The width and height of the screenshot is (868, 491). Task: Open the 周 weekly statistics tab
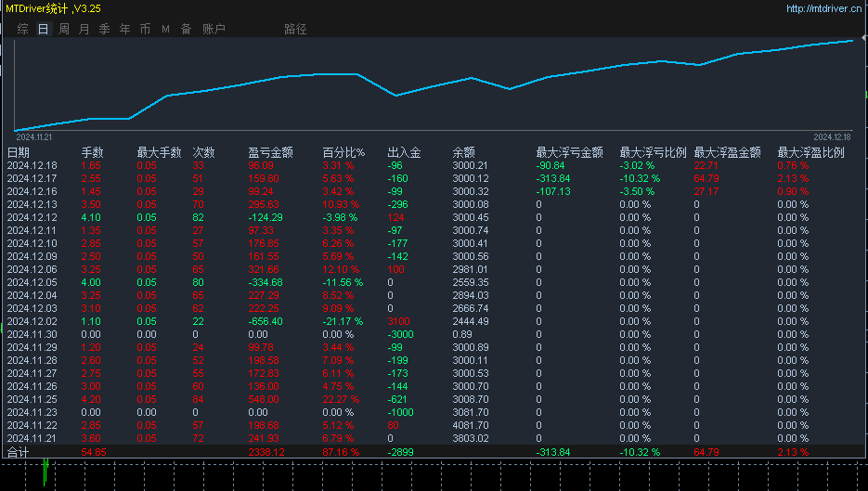coord(63,29)
